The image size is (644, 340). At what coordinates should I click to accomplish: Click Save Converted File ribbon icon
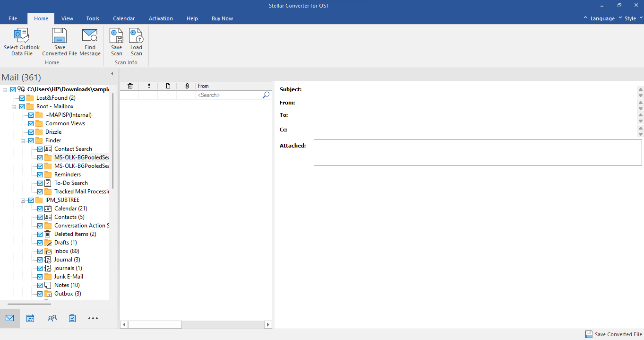point(60,35)
